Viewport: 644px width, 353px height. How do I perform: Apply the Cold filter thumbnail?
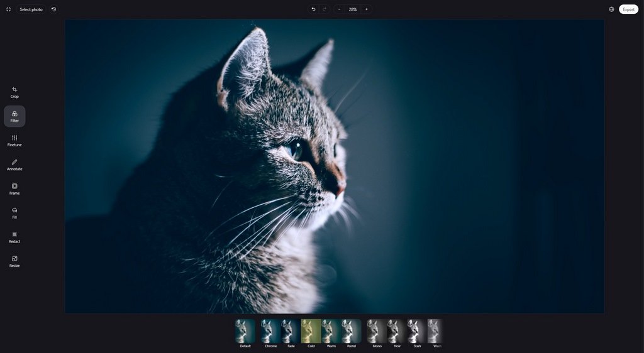[x=311, y=334]
